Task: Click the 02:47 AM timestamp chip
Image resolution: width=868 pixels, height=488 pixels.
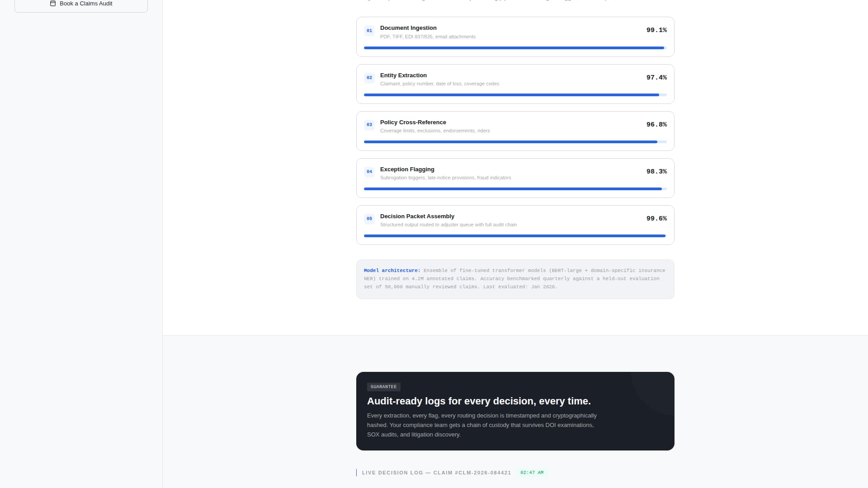Action: (x=533, y=472)
